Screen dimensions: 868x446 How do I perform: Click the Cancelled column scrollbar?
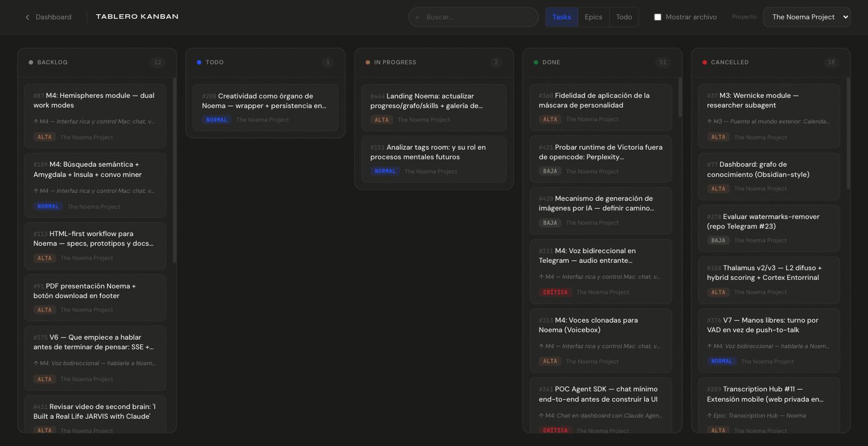(848, 134)
